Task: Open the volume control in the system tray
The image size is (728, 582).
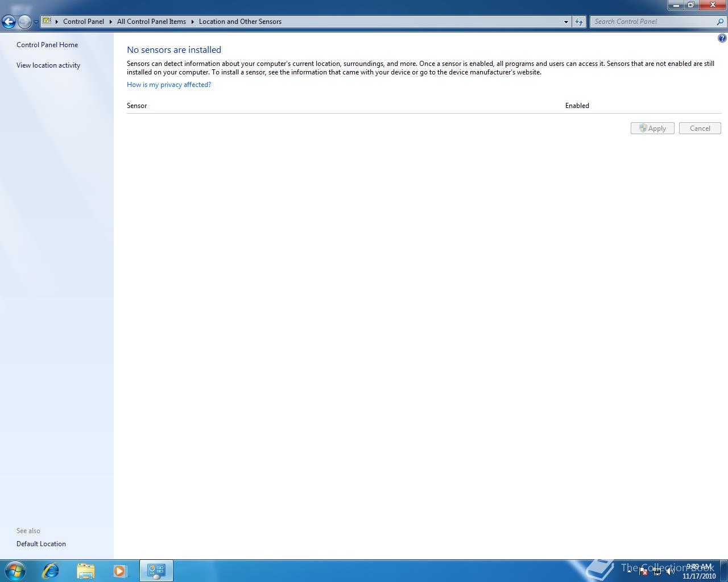Action: click(x=670, y=571)
